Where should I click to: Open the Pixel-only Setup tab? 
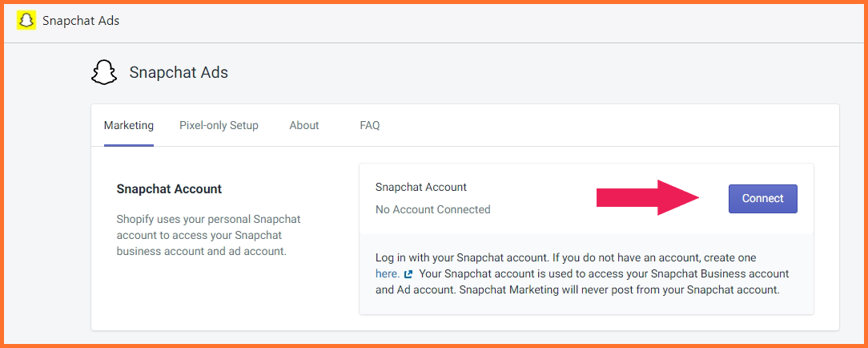(x=219, y=125)
